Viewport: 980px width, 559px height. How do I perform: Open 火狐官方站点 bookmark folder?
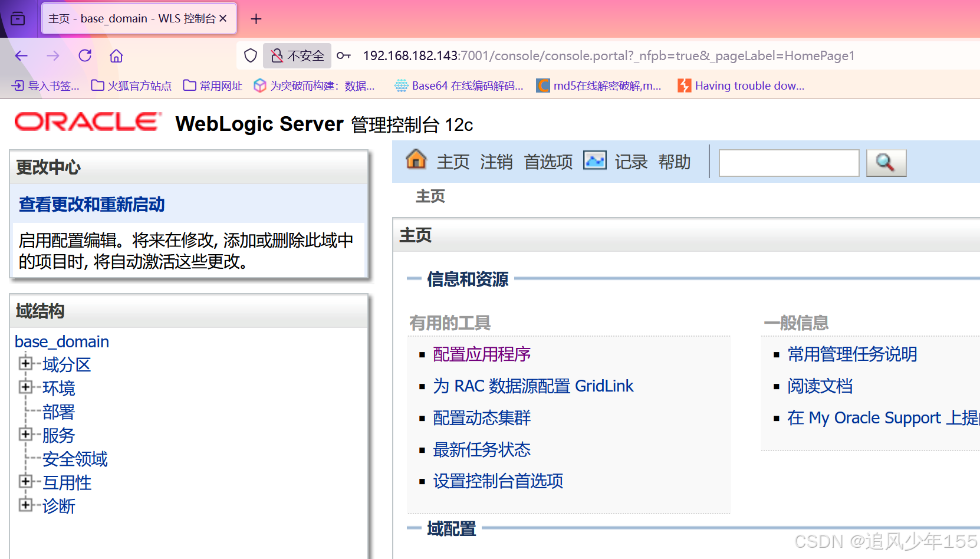click(x=131, y=86)
